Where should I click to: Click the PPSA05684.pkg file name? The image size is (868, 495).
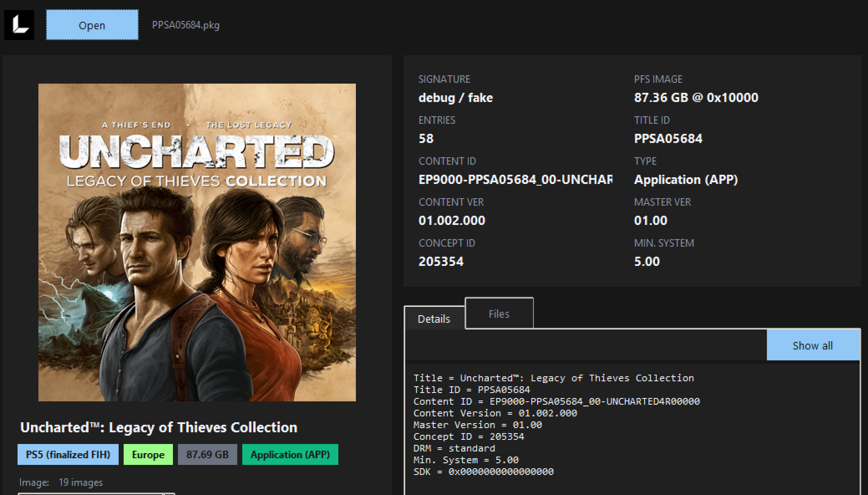185,25
